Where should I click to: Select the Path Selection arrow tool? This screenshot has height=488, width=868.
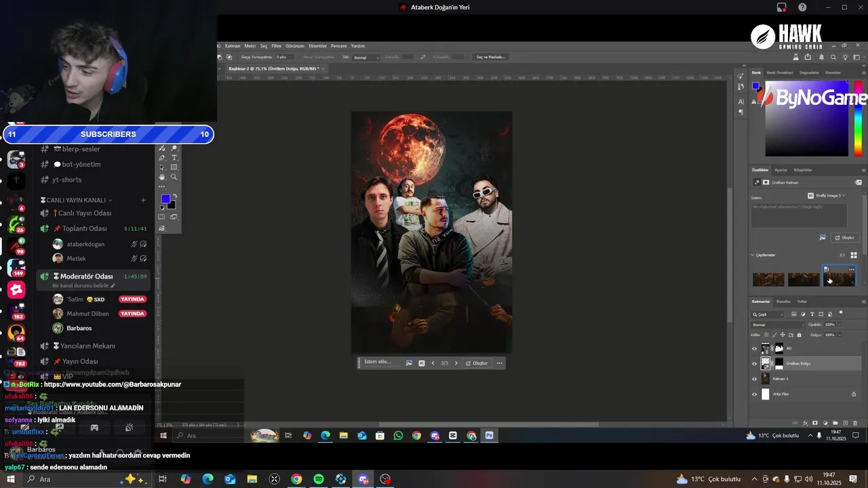click(x=161, y=167)
